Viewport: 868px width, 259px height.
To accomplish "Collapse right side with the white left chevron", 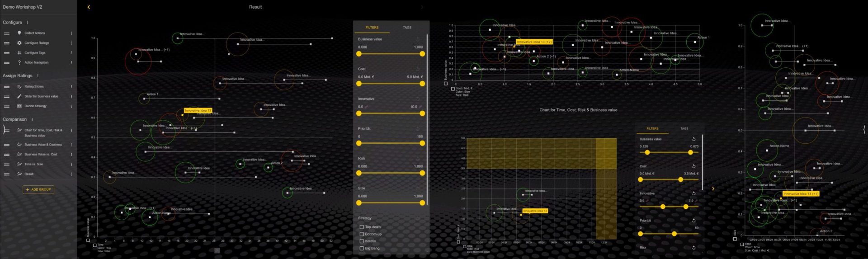I will point(864,130).
